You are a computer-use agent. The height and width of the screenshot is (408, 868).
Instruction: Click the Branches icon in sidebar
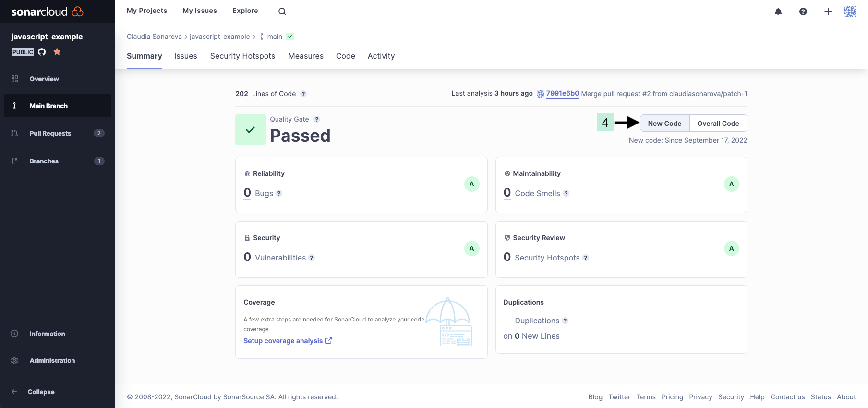click(14, 161)
